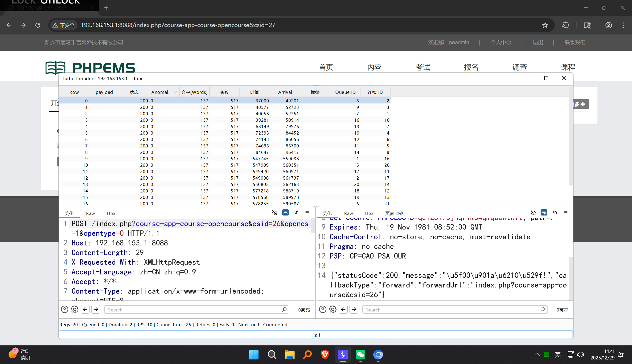Click the response panel Search field

point(453,310)
